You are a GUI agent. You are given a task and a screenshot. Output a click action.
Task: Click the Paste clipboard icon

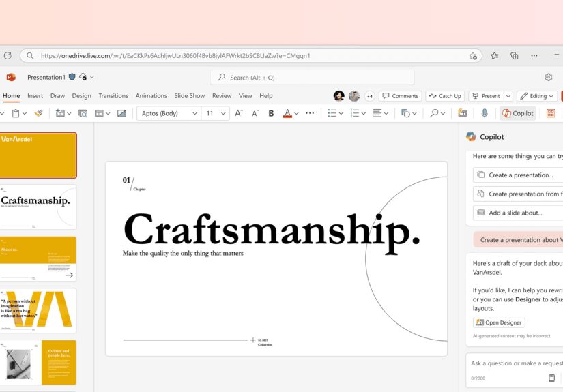tap(16, 113)
